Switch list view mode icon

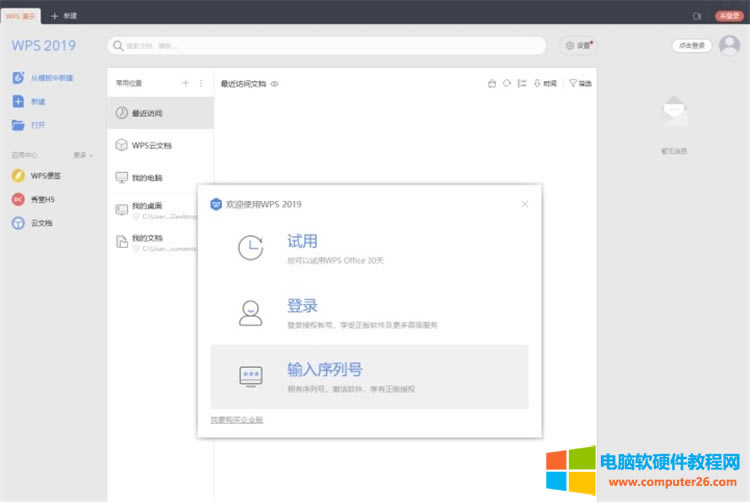[x=522, y=83]
